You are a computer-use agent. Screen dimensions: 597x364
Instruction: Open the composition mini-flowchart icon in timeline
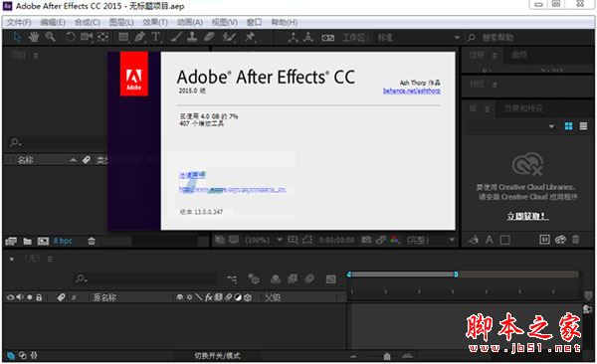pos(232,279)
